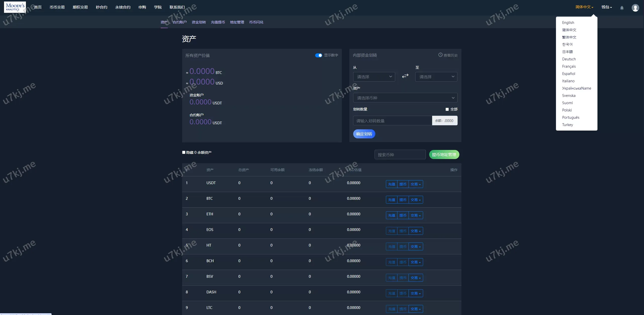Click the notification bell icon
The width and height of the screenshot is (644, 315).
622,8
